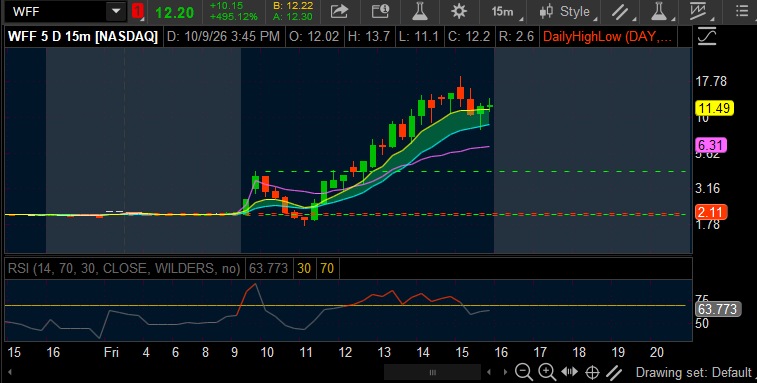Click the bid price B: 12.22
757x383 pixels.
(x=293, y=6)
